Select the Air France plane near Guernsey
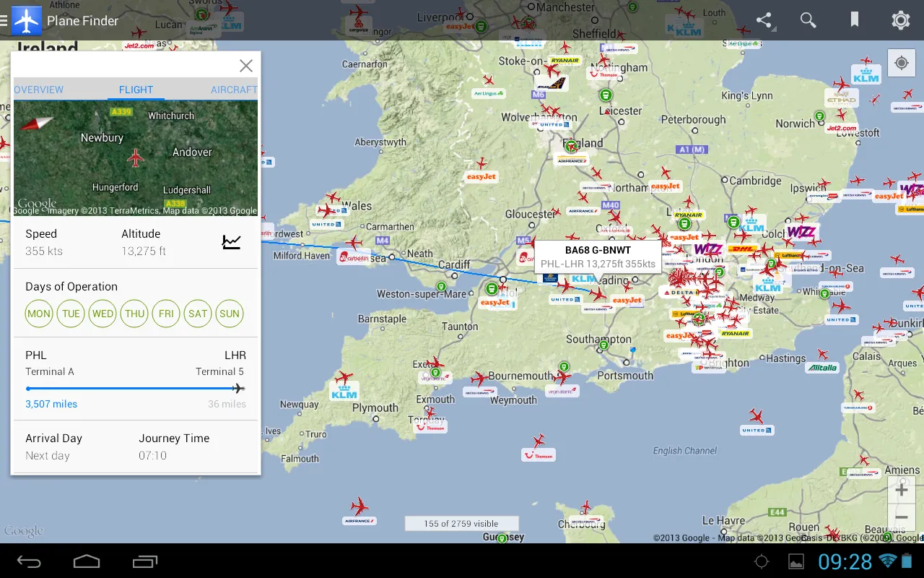Image resolution: width=924 pixels, height=578 pixels. coord(359,505)
